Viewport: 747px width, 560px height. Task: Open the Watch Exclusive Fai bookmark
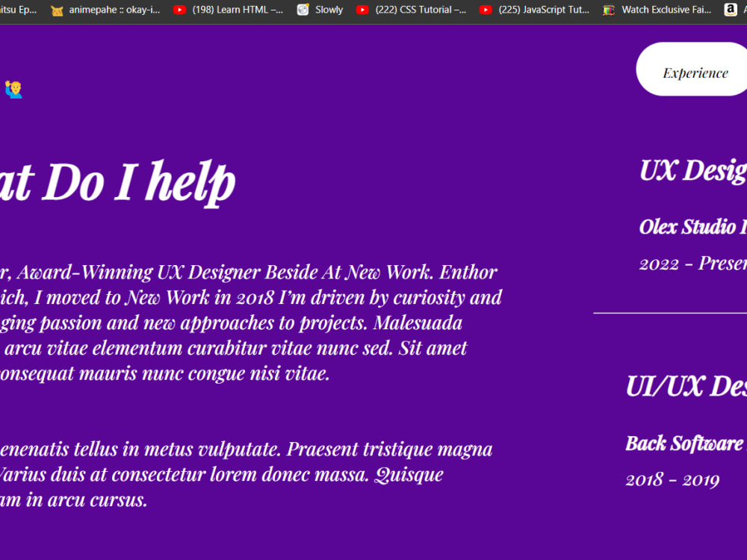657,10
